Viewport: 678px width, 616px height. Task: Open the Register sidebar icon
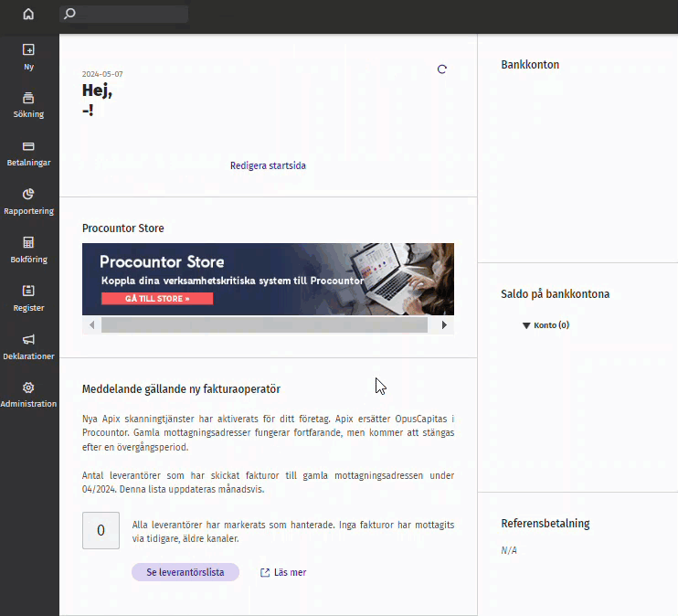pyautogui.click(x=28, y=291)
